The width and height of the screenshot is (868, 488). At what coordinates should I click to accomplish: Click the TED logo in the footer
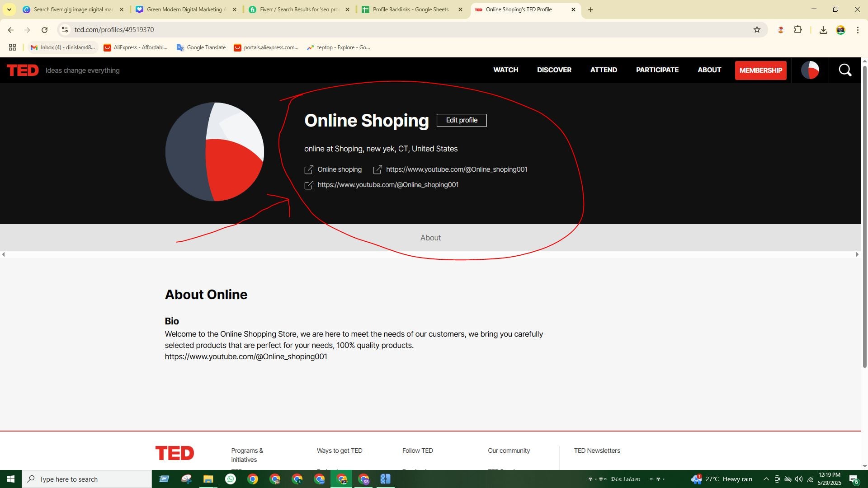click(175, 453)
